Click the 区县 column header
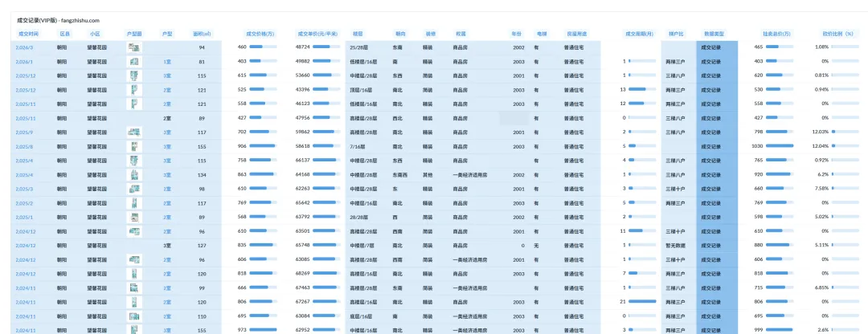Image resolution: width=868 pixels, height=334 pixels. [65, 34]
